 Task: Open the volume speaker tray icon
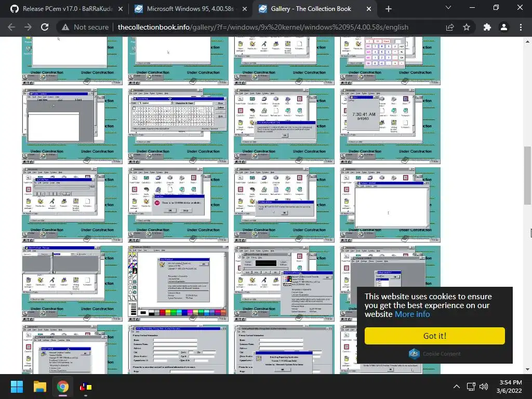(484, 387)
